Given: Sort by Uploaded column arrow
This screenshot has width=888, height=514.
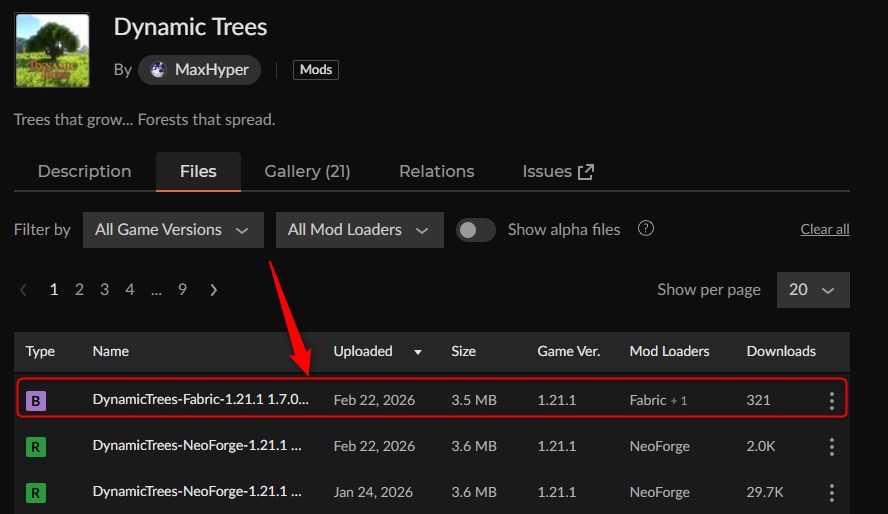Looking at the screenshot, I should click(418, 352).
